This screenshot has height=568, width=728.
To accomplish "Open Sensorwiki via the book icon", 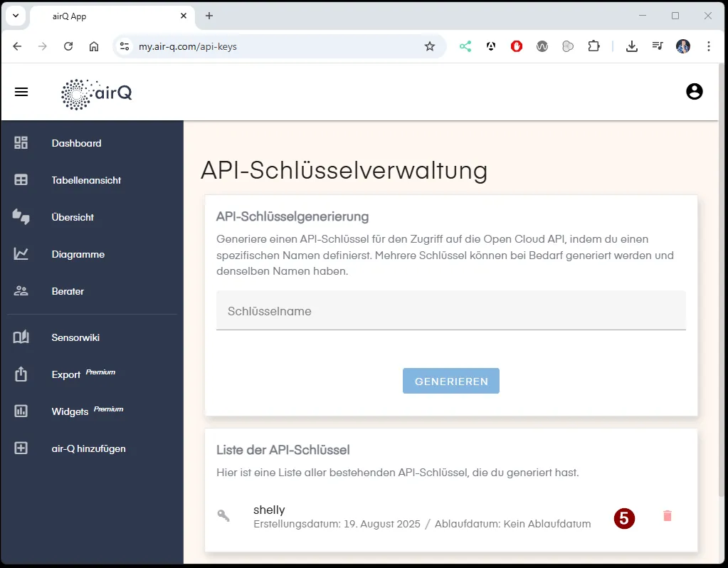I will click(x=21, y=337).
